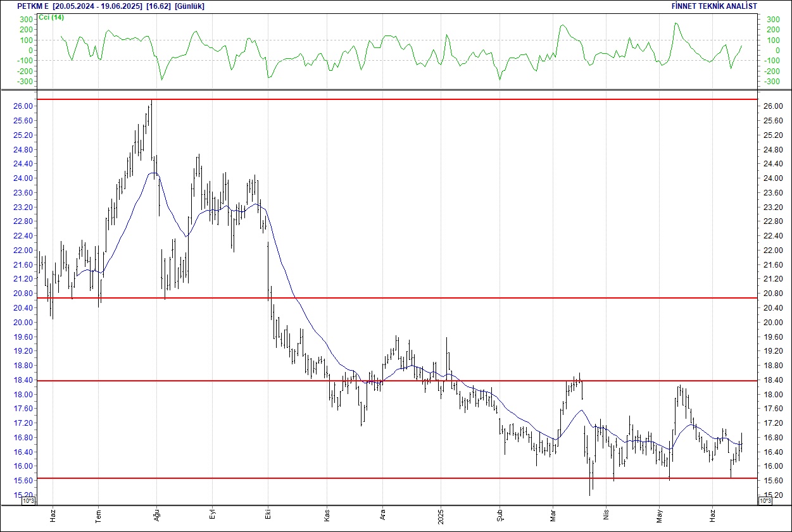Click the Ağu month label on time axis
The image size is (792, 532).
pyautogui.click(x=156, y=516)
